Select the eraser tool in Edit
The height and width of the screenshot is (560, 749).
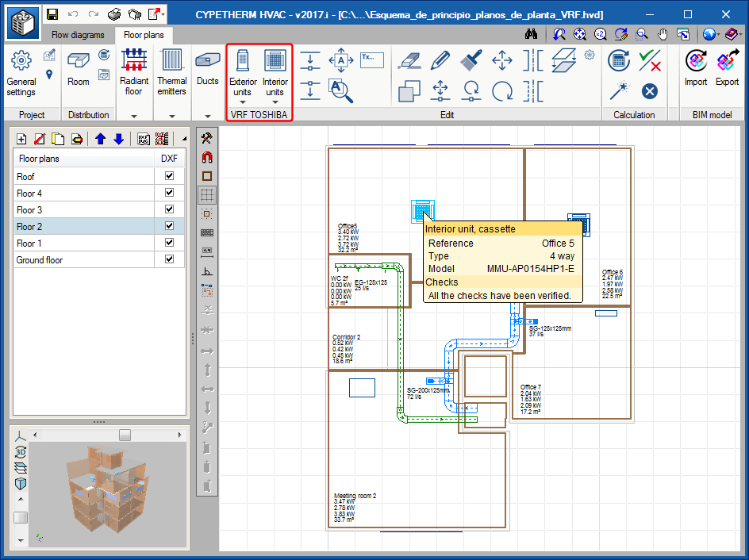(409, 61)
